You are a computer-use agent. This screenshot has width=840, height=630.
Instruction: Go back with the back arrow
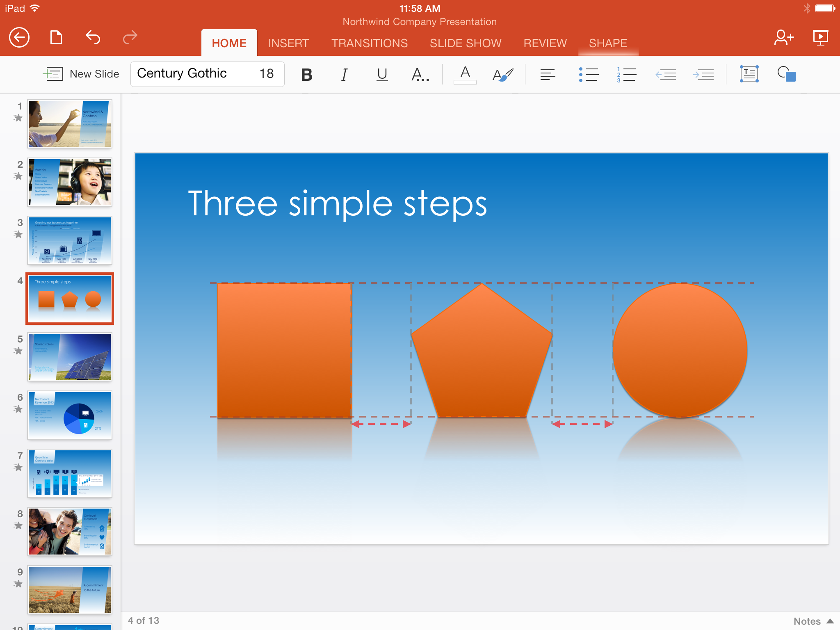click(x=19, y=37)
